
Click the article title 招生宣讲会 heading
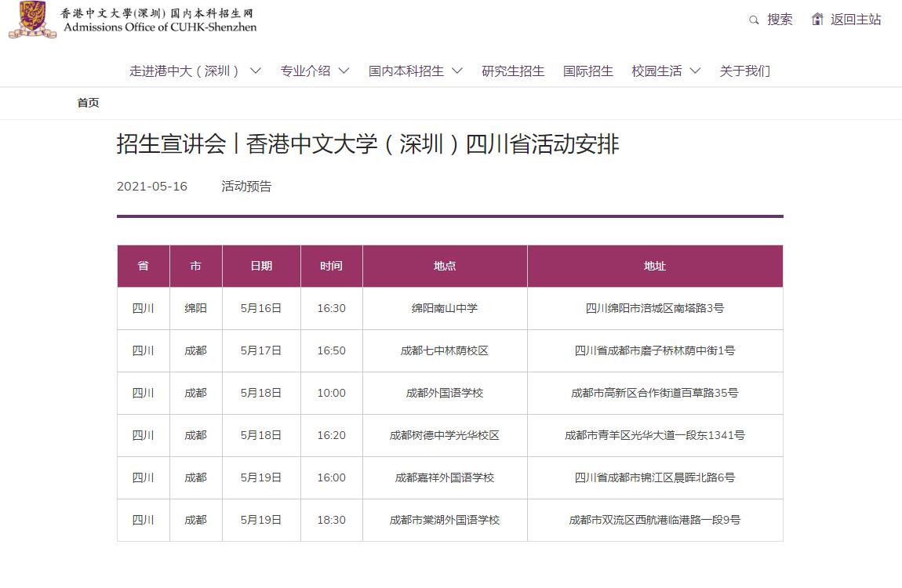(x=368, y=143)
